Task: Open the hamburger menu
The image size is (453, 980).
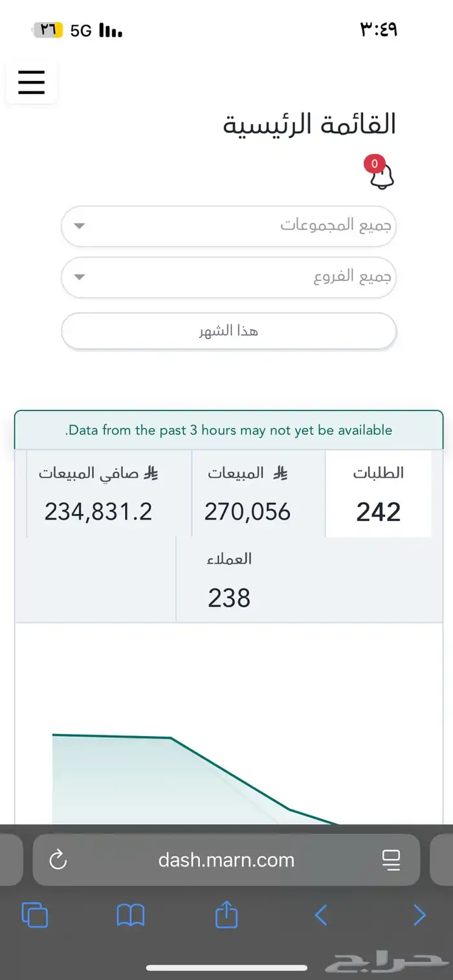Action: pos(31,82)
